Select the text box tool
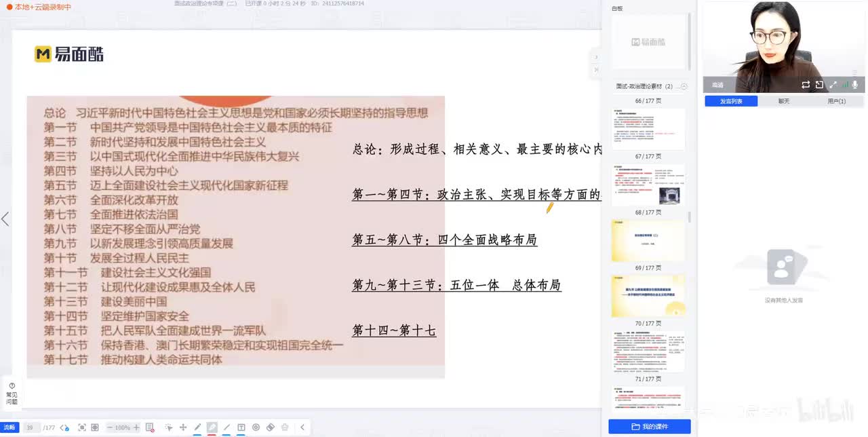Viewport: 868px width, 437px height. coord(241,427)
